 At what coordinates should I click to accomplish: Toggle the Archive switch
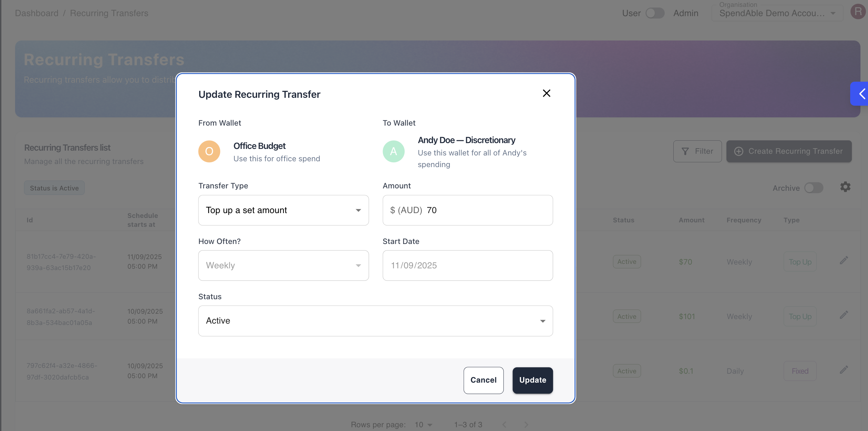pyautogui.click(x=814, y=188)
